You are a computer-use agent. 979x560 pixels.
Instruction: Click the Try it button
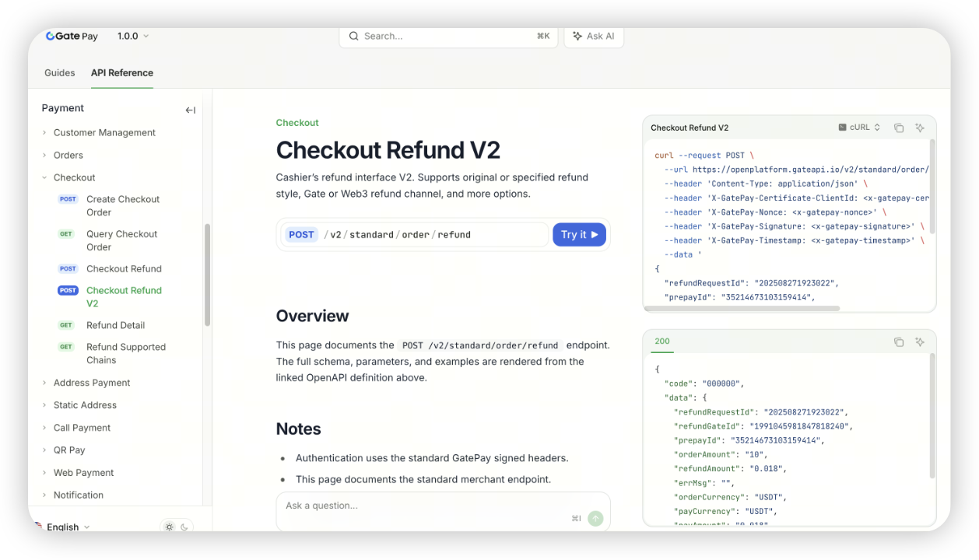click(x=579, y=234)
